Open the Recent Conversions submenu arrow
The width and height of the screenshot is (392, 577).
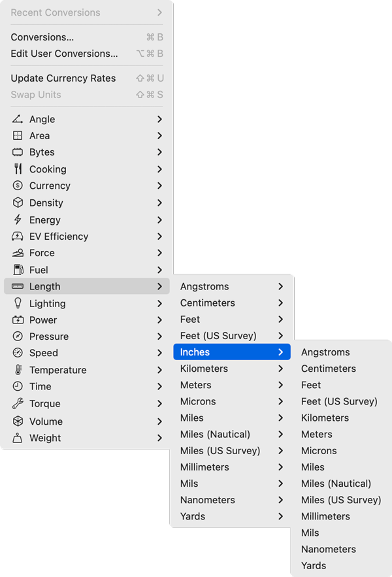159,12
